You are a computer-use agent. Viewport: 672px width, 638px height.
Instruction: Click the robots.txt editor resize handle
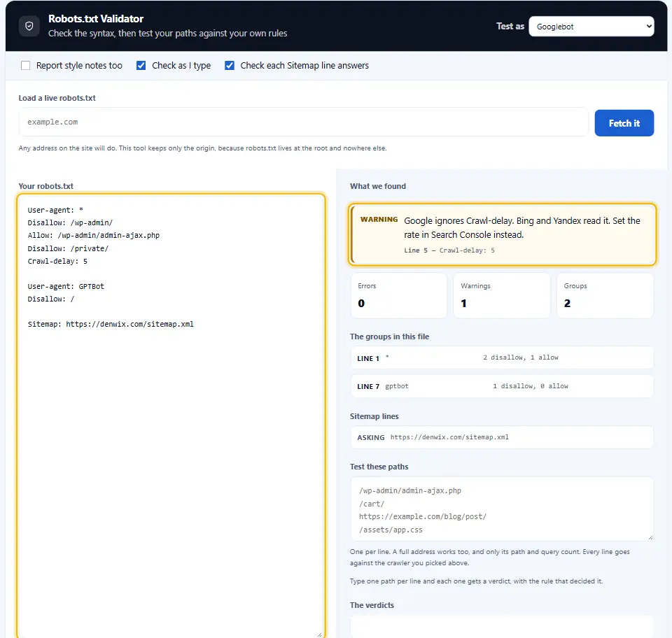pos(320,635)
